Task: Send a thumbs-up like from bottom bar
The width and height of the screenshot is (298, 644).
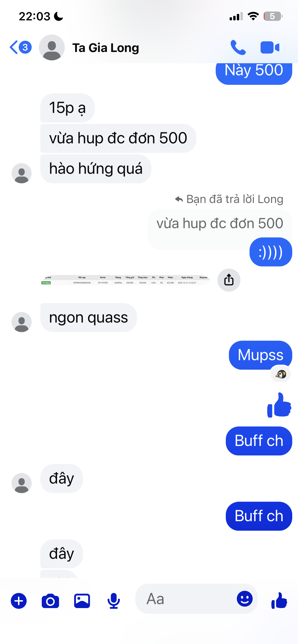Action: (279, 600)
